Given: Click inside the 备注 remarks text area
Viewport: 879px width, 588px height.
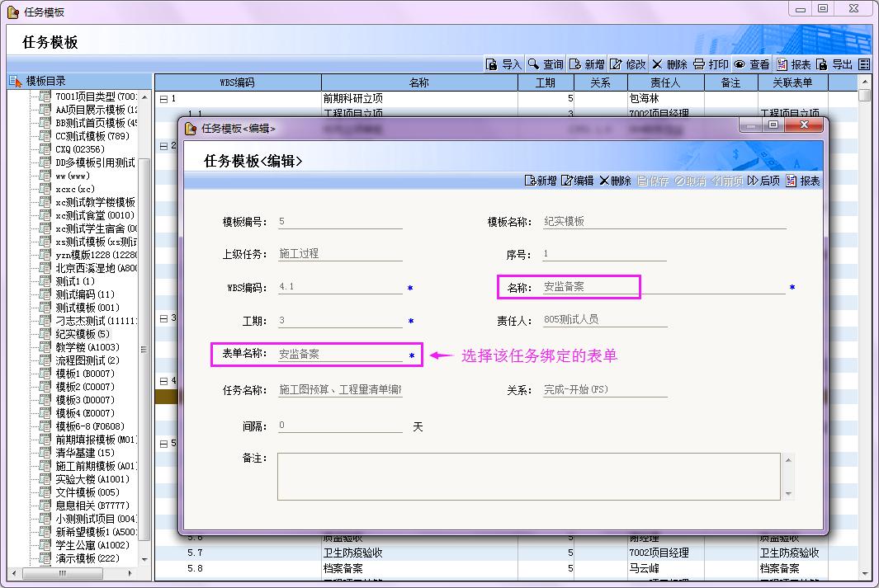Looking at the screenshot, I should (528, 476).
